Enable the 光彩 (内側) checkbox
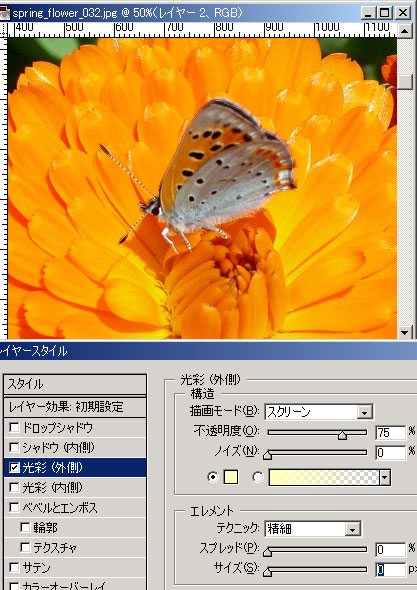The image size is (417, 590). [x=14, y=488]
